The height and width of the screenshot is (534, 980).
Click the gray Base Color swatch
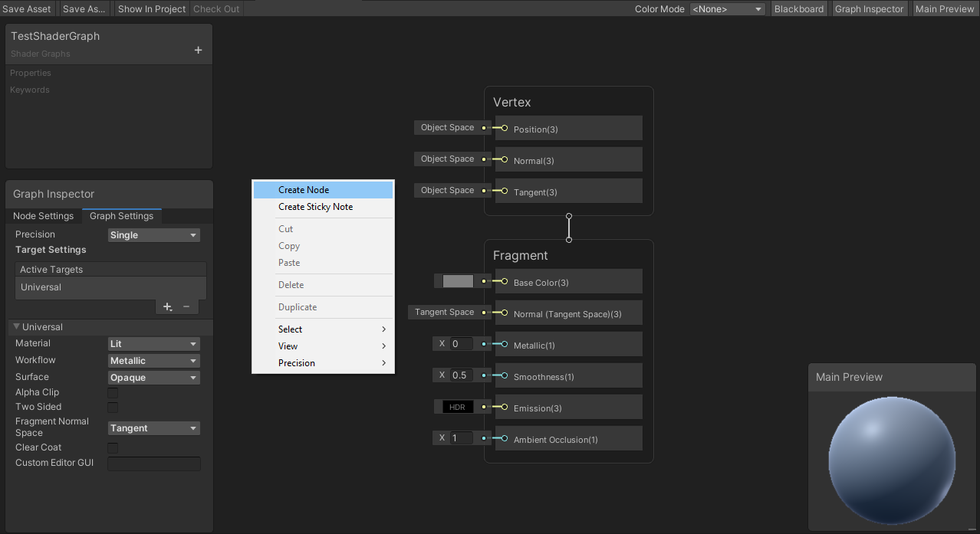point(458,282)
